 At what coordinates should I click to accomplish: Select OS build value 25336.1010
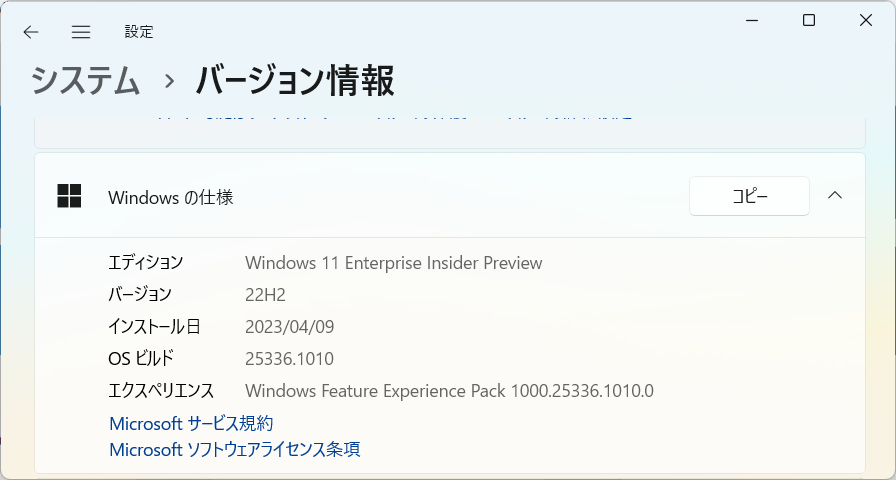[289, 359]
